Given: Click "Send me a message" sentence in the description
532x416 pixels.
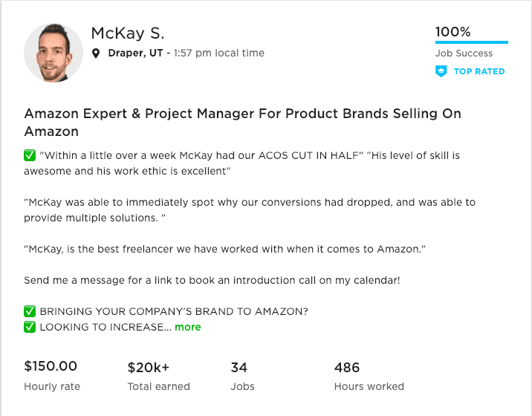Looking at the screenshot, I should 212,280.
